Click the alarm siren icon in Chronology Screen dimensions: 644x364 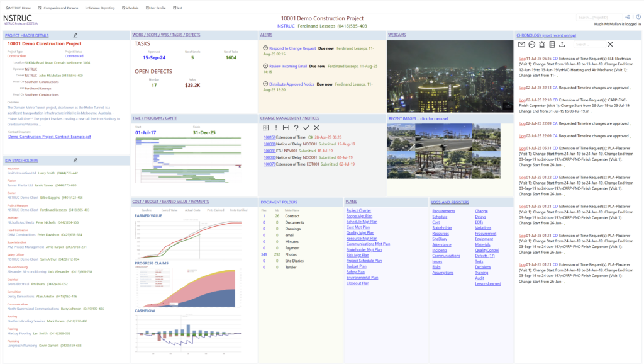pyautogui.click(x=541, y=45)
